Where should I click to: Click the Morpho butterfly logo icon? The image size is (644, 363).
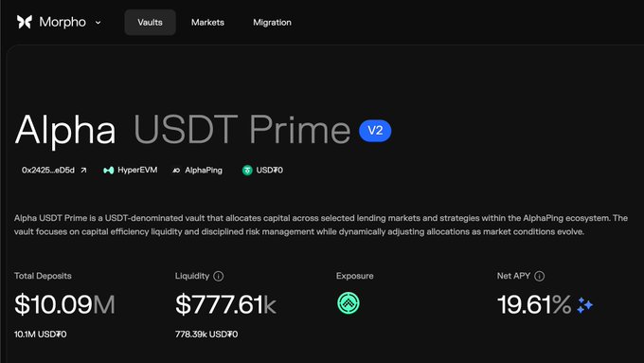(x=25, y=22)
